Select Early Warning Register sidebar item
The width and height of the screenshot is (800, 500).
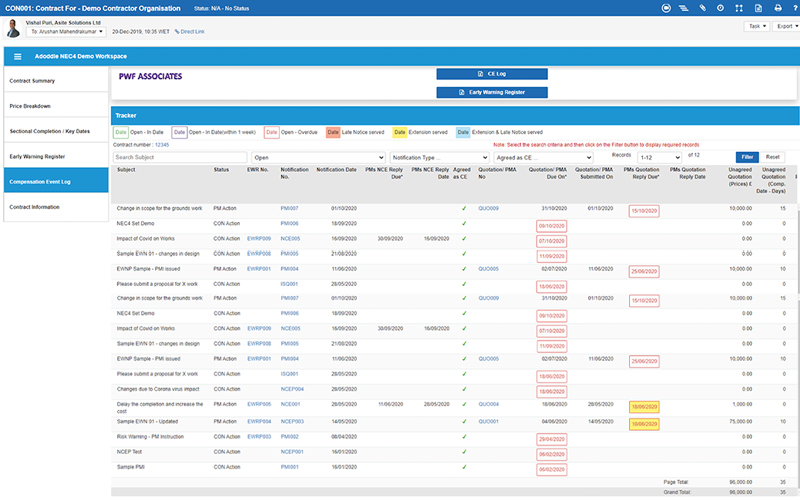click(56, 157)
